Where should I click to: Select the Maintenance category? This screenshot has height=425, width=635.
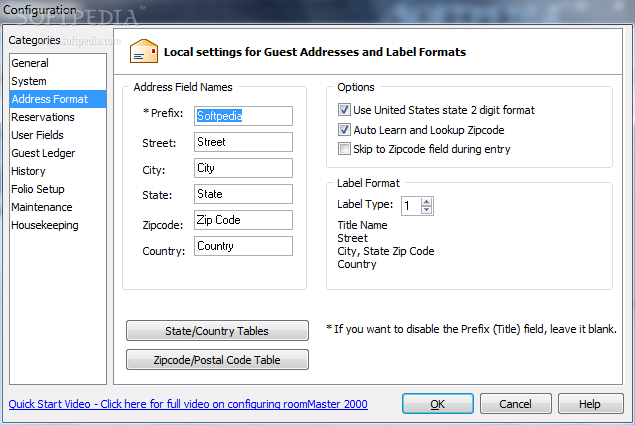[x=58, y=207]
